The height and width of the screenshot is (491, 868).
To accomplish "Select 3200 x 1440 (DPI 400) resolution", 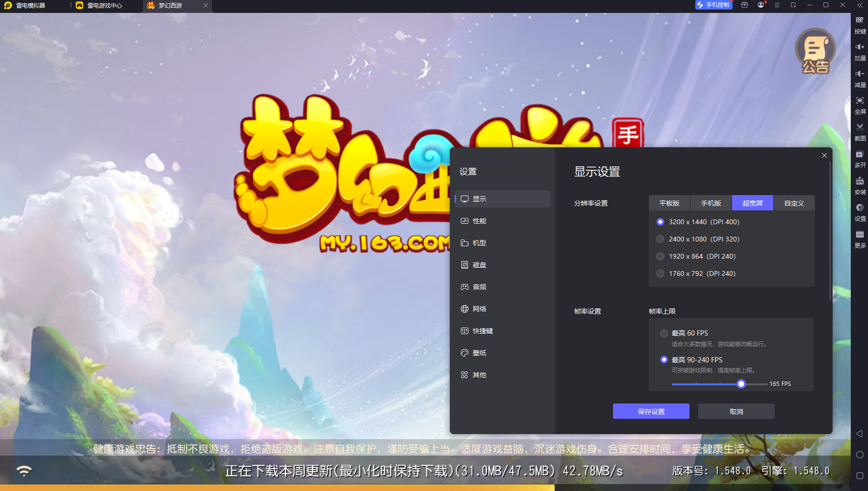I will tap(698, 222).
